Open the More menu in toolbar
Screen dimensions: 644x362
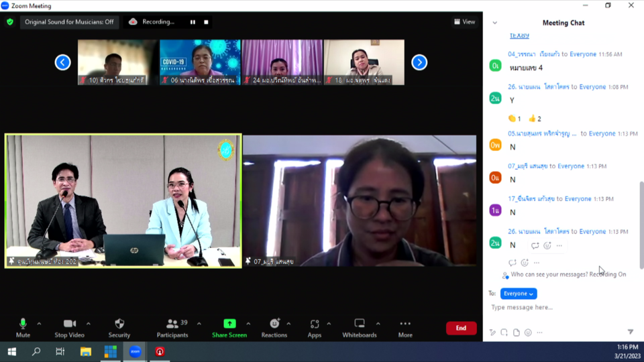(405, 327)
